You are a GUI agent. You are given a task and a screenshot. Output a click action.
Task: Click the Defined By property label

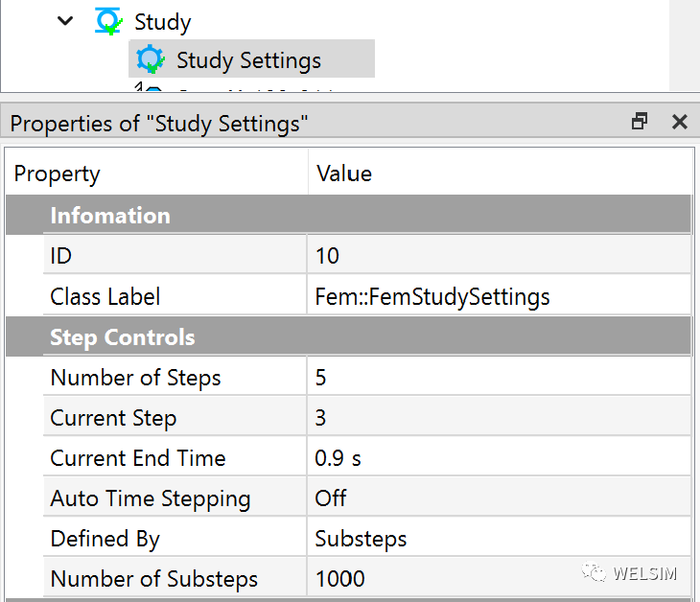pyautogui.click(x=105, y=539)
